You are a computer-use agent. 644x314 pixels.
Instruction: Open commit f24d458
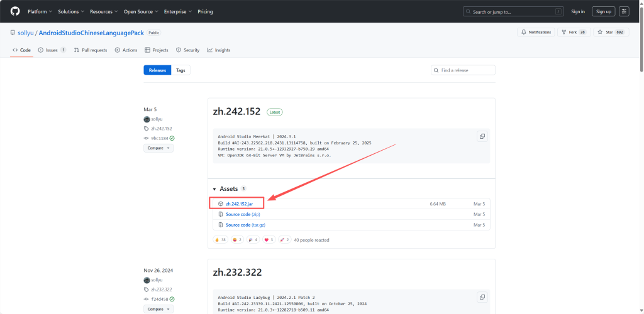pos(160,300)
